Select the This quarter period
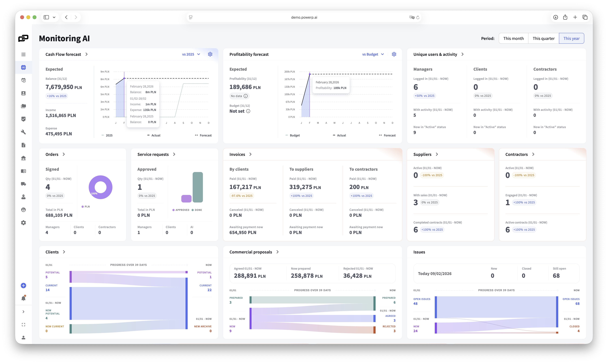Image resolution: width=608 pixels, height=364 pixels. click(x=544, y=38)
